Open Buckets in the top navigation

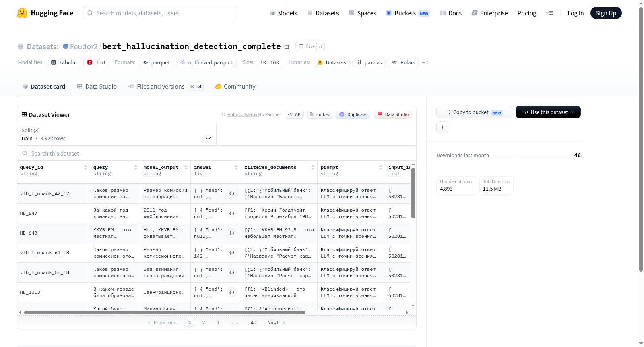click(408, 13)
